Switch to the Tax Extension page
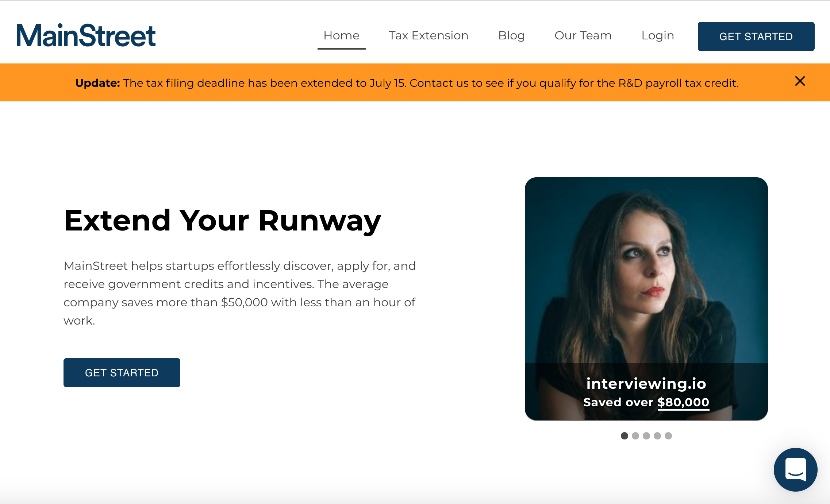 [429, 35]
